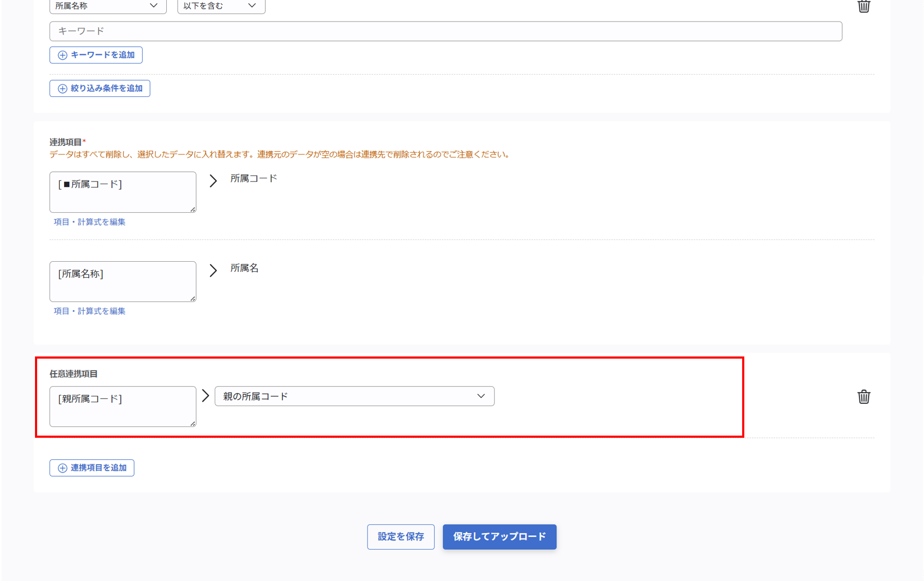Select the [親所属コード] text area

(123, 407)
